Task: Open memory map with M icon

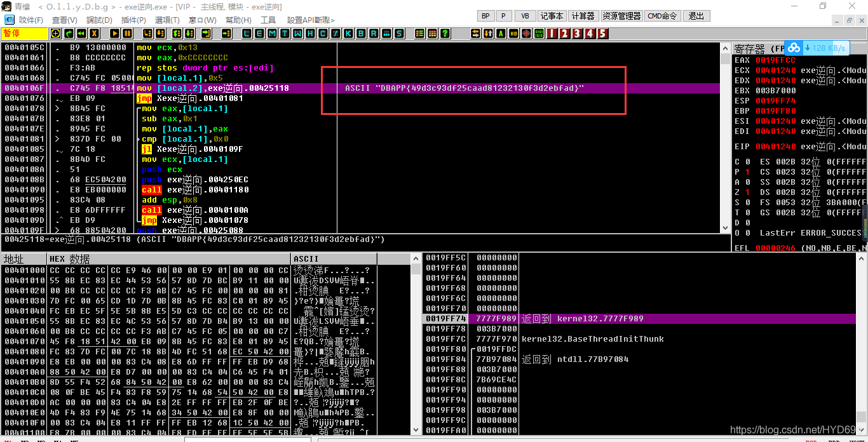Action: (272, 33)
